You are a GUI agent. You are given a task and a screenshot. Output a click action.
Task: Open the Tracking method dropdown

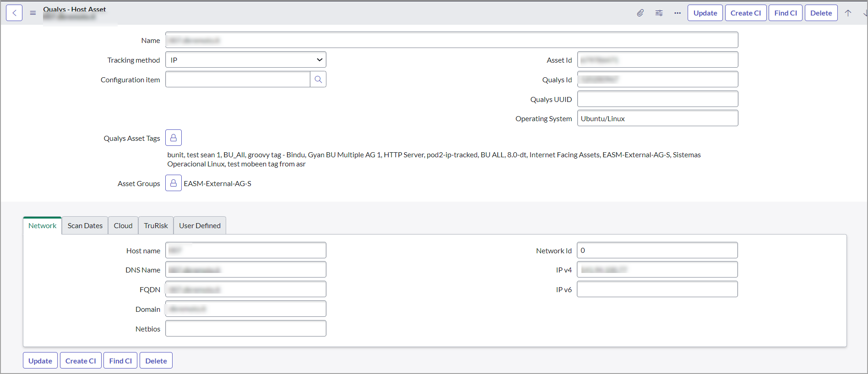click(x=246, y=59)
